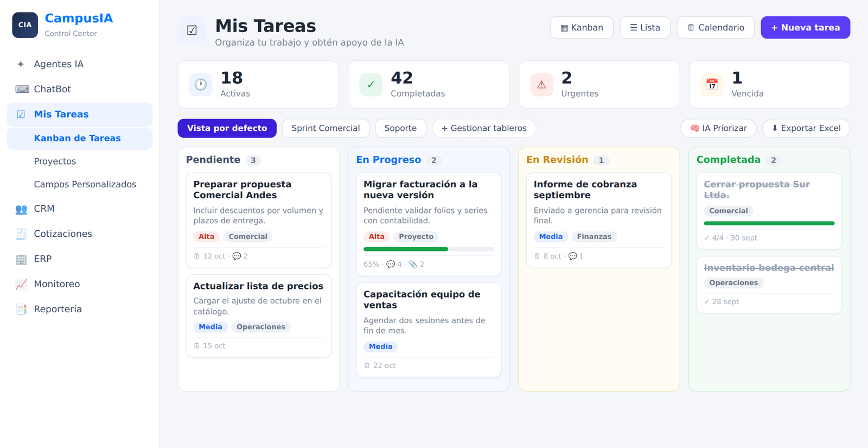Click the warning icon on Urgentes card
Screen dimensions: 868x448
coord(541,85)
